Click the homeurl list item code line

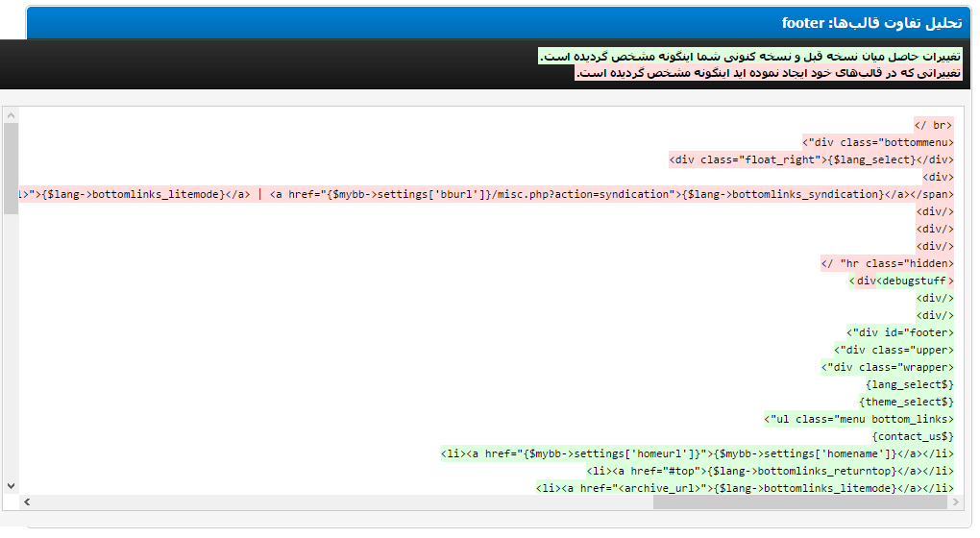[x=697, y=453]
